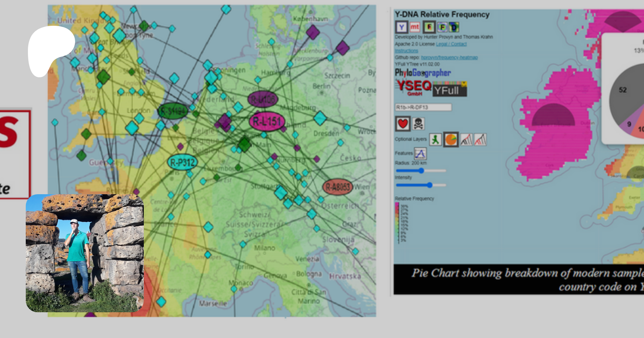
Task: Switch to the mt-DNA mode button
Action: tap(415, 27)
